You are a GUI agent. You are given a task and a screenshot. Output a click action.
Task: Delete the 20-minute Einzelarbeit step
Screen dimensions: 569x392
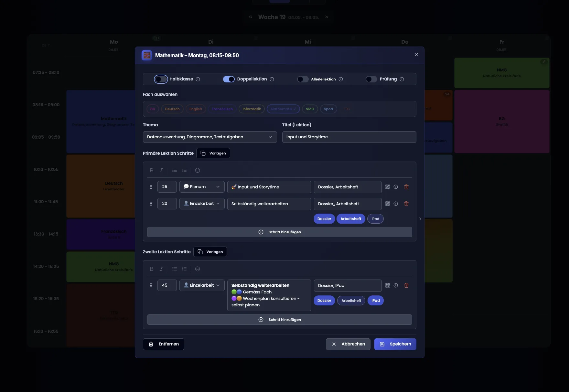pyautogui.click(x=406, y=204)
